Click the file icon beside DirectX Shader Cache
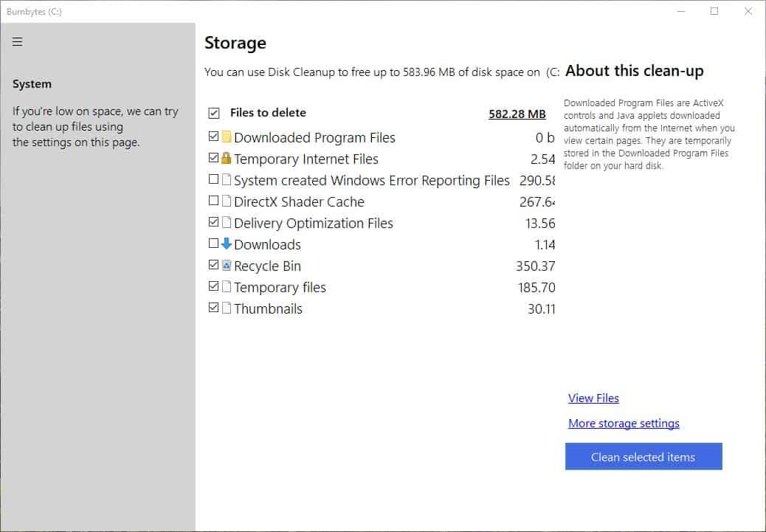The height and width of the screenshot is (532, 766). coord(226,201)
